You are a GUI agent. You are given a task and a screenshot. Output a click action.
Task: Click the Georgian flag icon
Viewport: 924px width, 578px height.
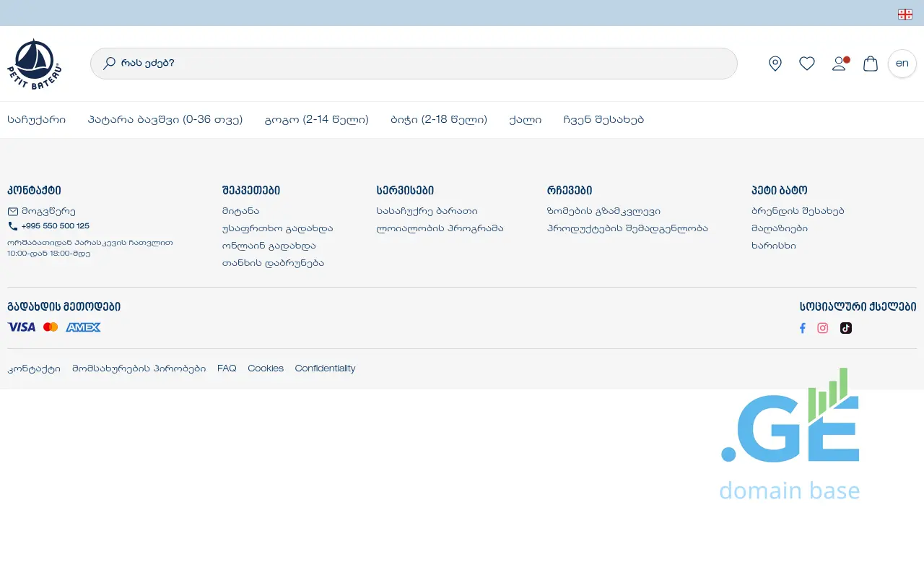click(x=905, y=14)
